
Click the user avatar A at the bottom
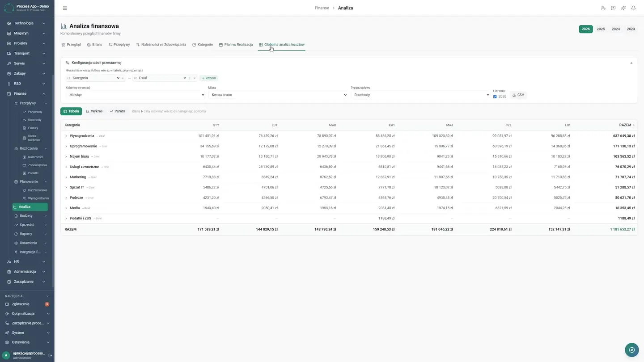pos(6,355)
